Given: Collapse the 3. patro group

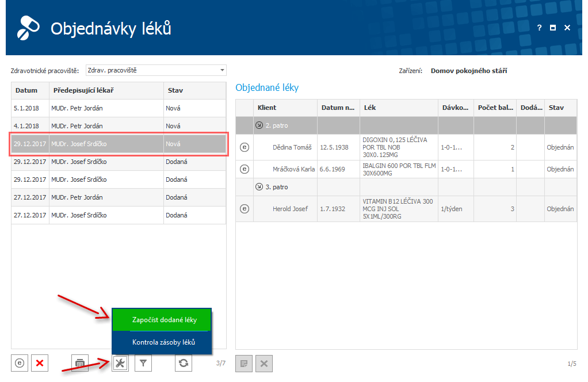Looking at the screenshot, I should pos(259,187).
